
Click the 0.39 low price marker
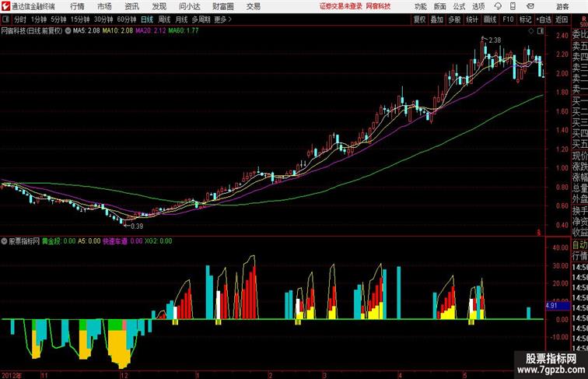137,226
